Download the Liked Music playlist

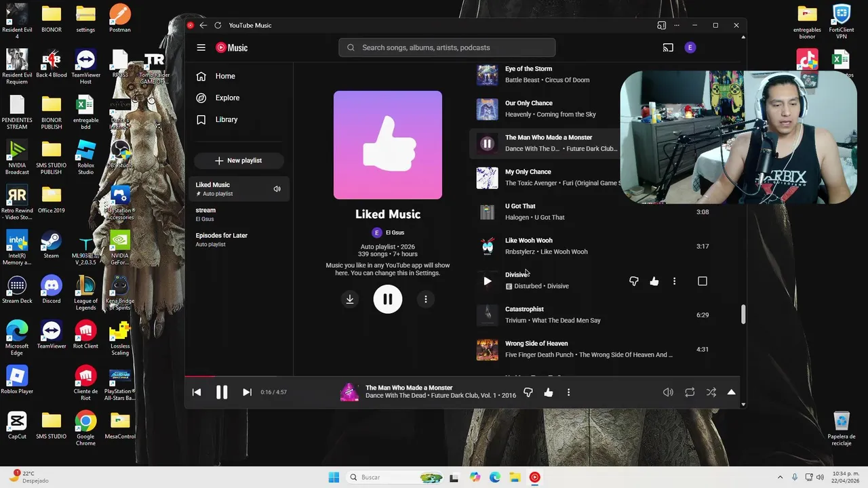point(350,299)
